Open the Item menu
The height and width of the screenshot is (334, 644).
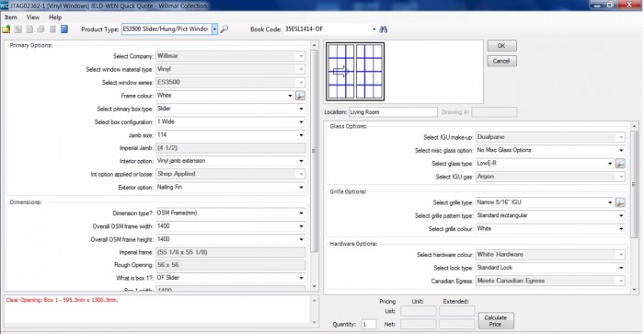point(11,17)
